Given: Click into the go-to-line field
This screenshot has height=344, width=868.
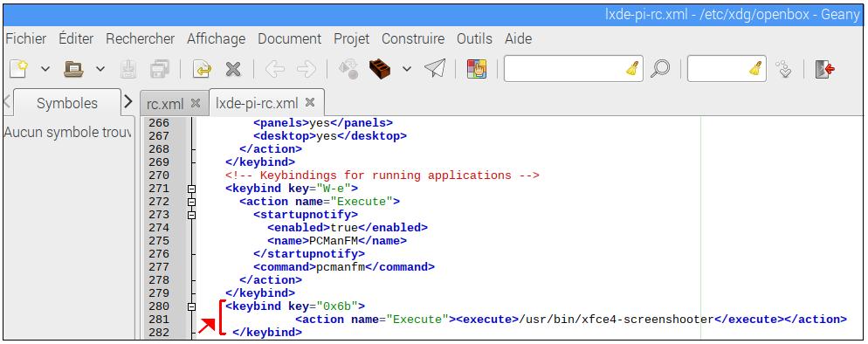Looking at the screenshot, I should (x=719, y=69).
